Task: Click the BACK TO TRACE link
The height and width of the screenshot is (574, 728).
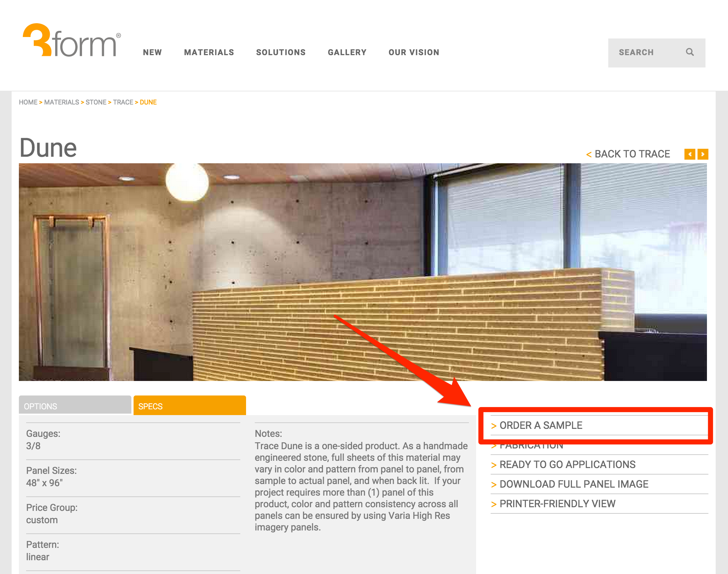Action: 628,154
